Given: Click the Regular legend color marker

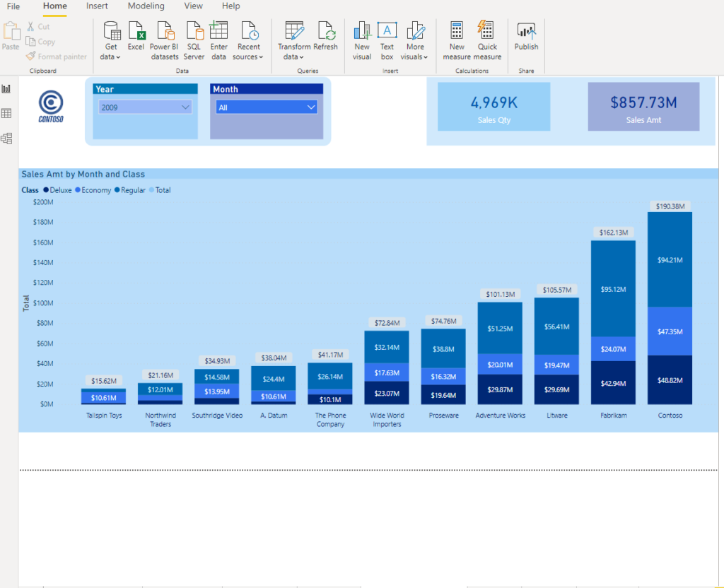Looking at the screenshot, I should coord(117,189).
